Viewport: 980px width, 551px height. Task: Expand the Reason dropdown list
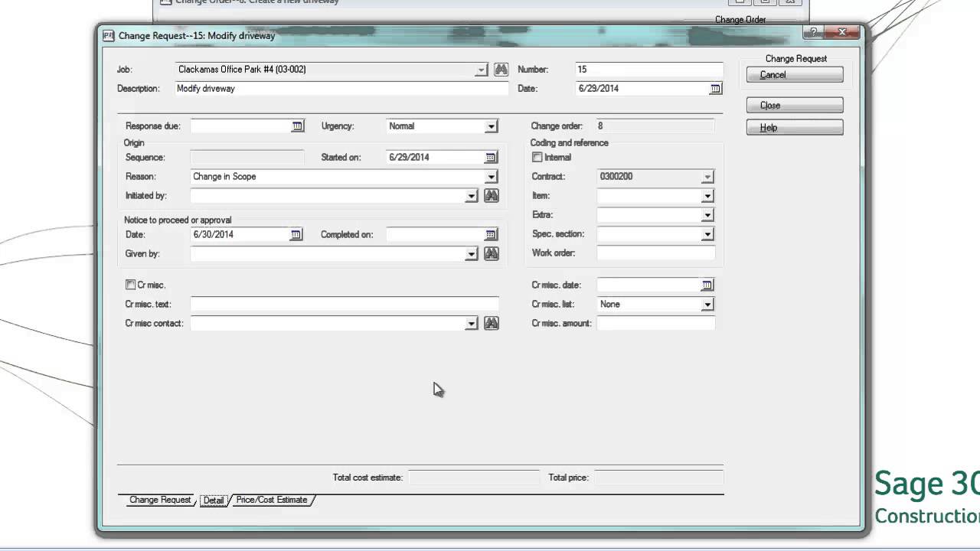[492, 177]
